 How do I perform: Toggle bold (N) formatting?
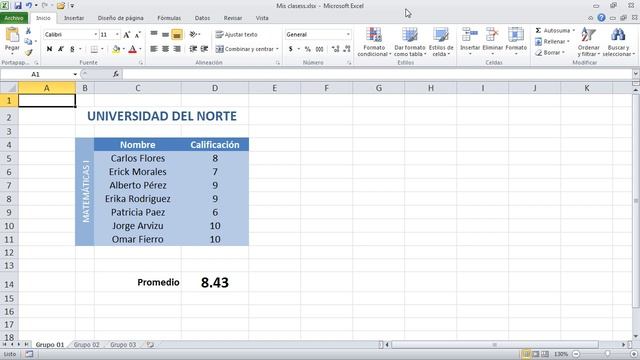tap(49, 49)
